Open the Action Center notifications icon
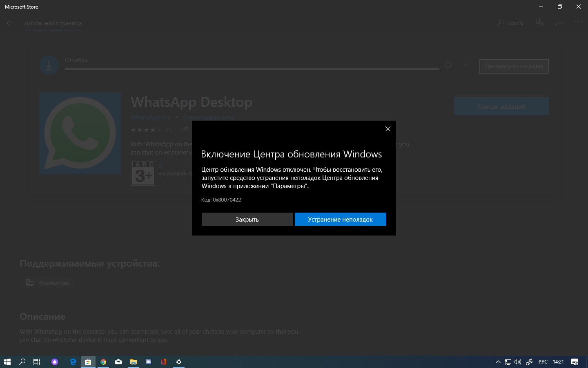Viewport: 588px width, 368px height. click(x=575, y=361)
